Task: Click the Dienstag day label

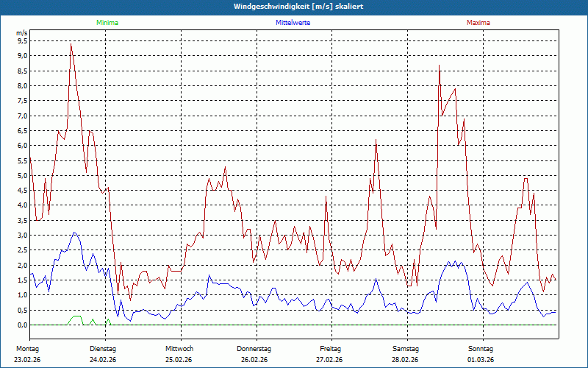Action: point(103,349)
